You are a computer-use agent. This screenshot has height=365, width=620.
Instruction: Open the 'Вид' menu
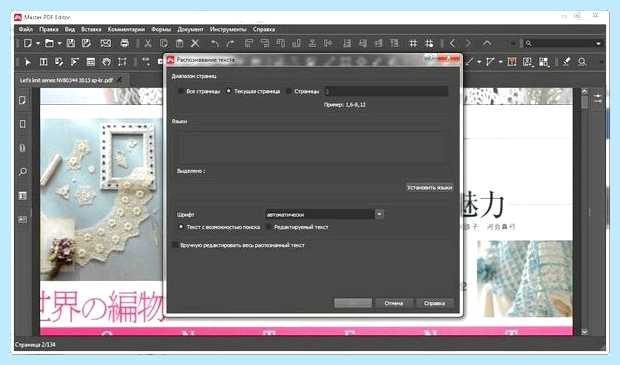[x=70, y=29]
